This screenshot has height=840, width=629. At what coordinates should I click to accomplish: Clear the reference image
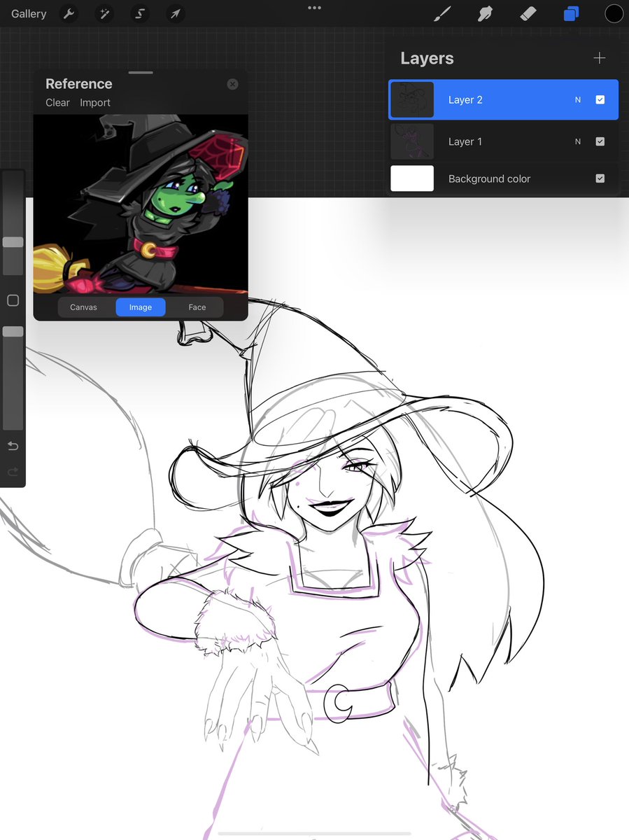pyautogui.click(x=57, y=102)
